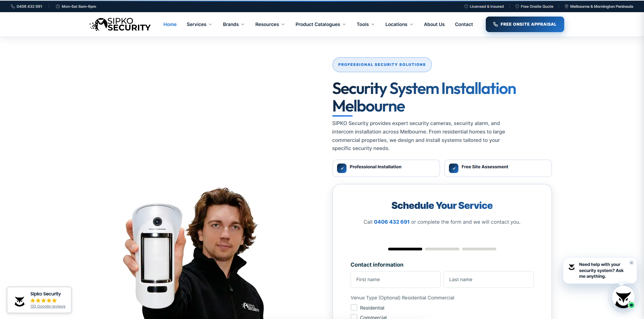
Task: Click the shield icon beside Free Onsite Quote
Action: click(517, 6)
